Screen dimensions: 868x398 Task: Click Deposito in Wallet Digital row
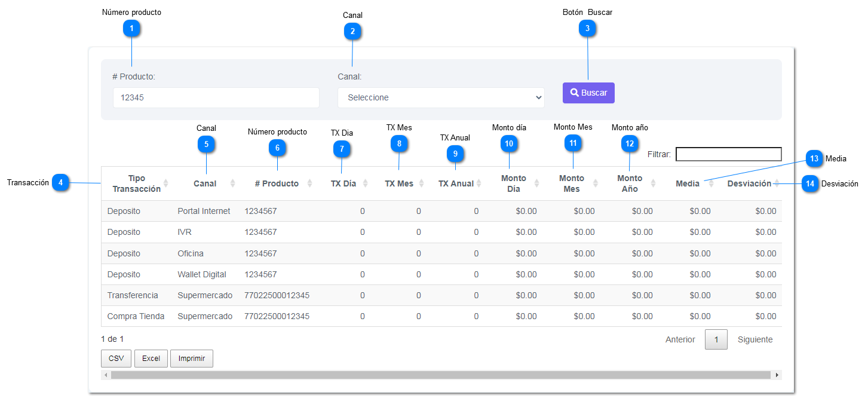pos(124,274)
